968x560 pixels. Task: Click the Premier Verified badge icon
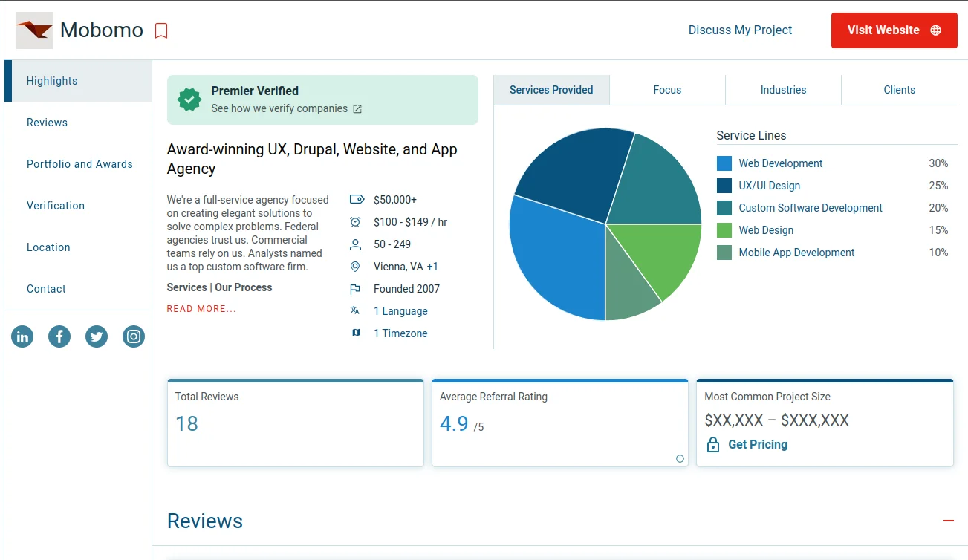pyautogui.click(x=190, y=100)
